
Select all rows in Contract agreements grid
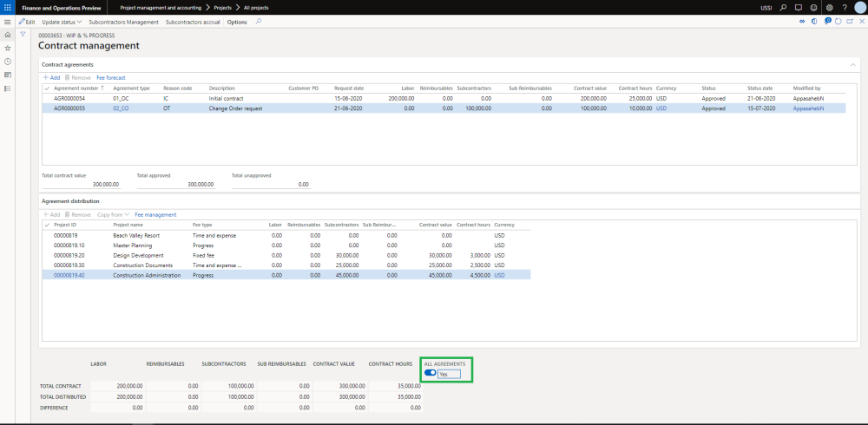(x=47, y=88)
